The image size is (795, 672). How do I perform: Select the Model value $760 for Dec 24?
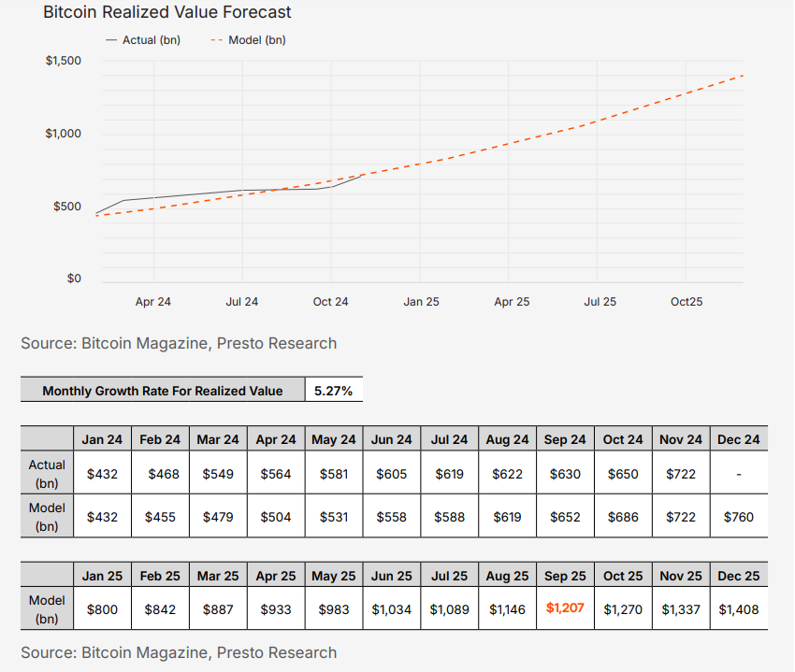[739, 517]
